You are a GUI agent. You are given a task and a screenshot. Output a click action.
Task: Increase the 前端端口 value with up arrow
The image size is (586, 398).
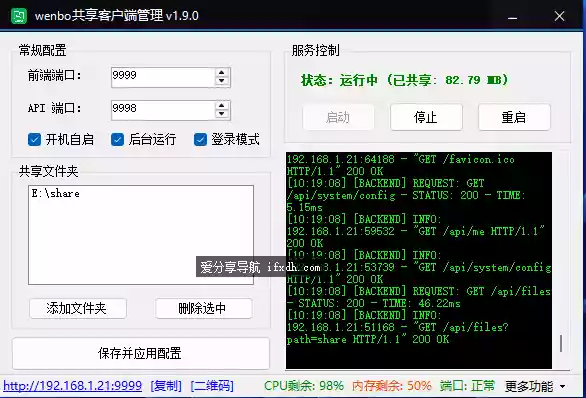pos(222,72)
